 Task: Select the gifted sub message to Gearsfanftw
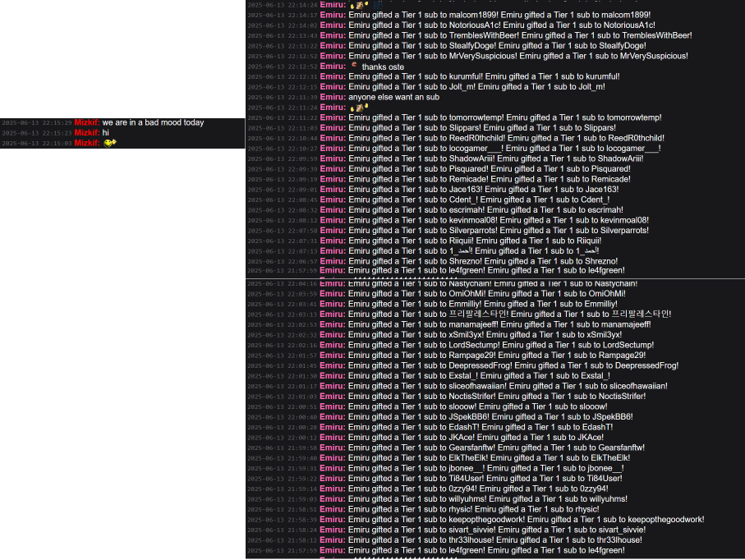pyautogui.click(x=496, y=448)
